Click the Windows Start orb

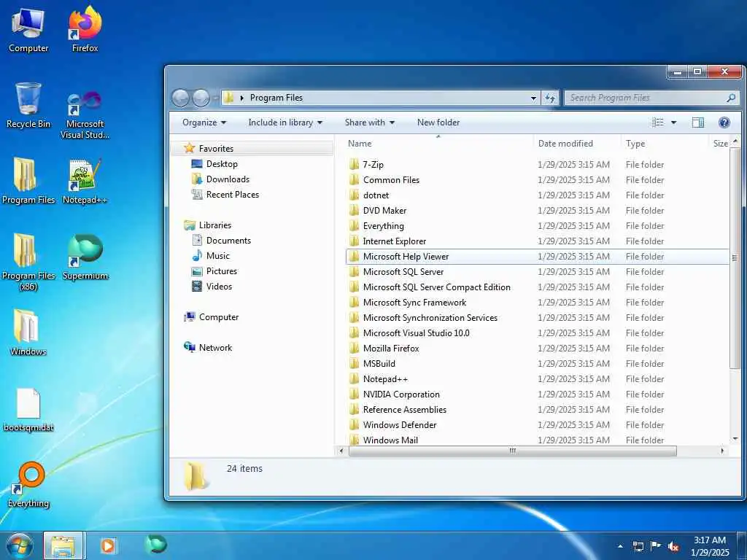pos(20,545)
